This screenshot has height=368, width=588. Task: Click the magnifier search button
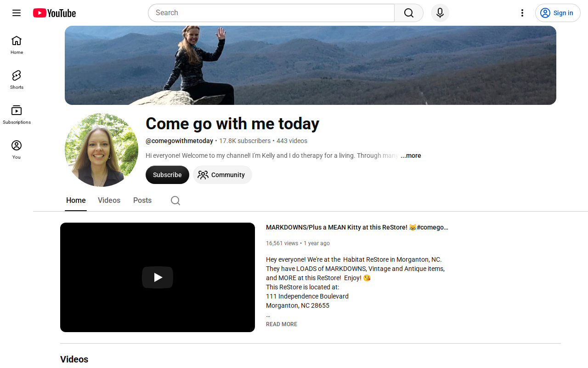(x=409, y=13)
